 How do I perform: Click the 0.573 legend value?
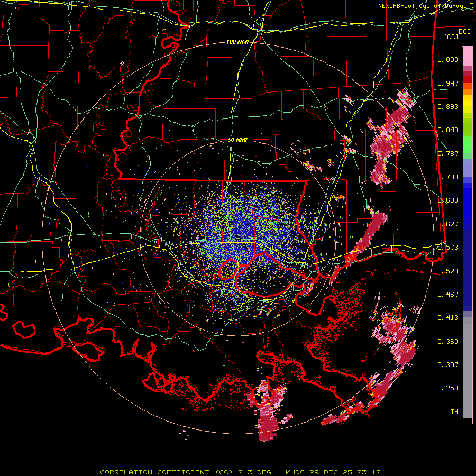pyautogui.click(x=448, y=248)
